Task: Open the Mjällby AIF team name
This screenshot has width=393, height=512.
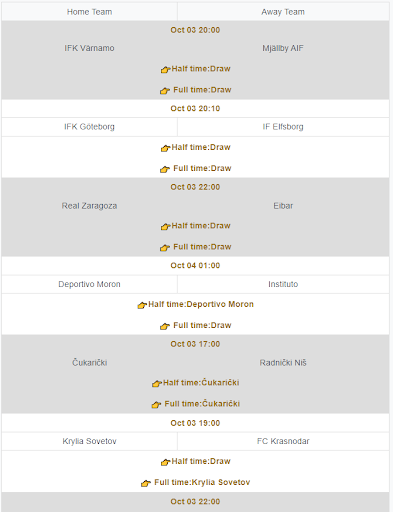Action: pyautogui.click(x=283, y=48)
